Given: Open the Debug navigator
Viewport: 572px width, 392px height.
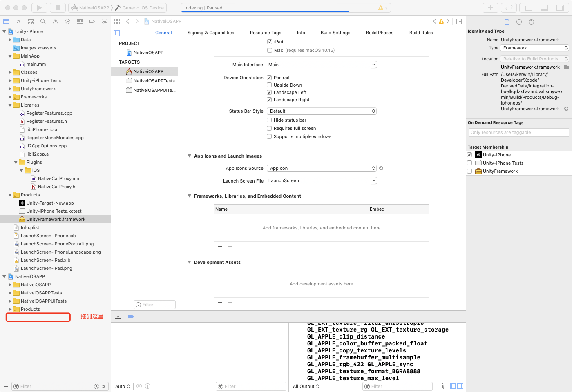Looking at the screenshot, I should 80,21.
